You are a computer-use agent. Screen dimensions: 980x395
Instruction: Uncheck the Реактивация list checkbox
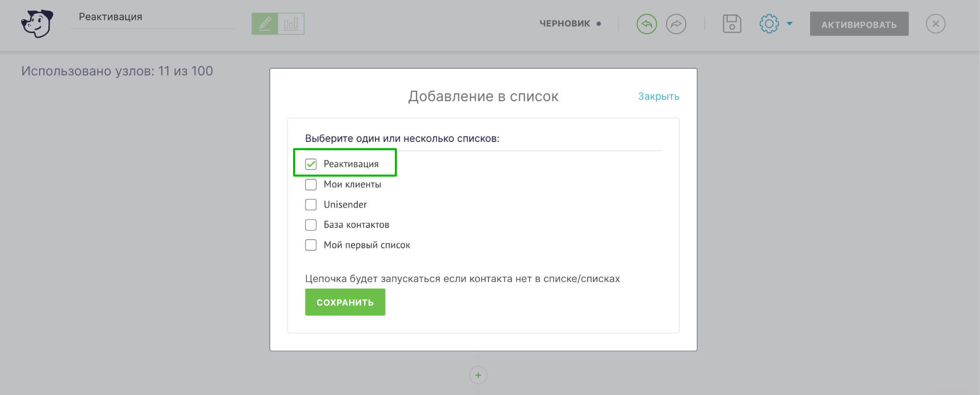point(311,164)
